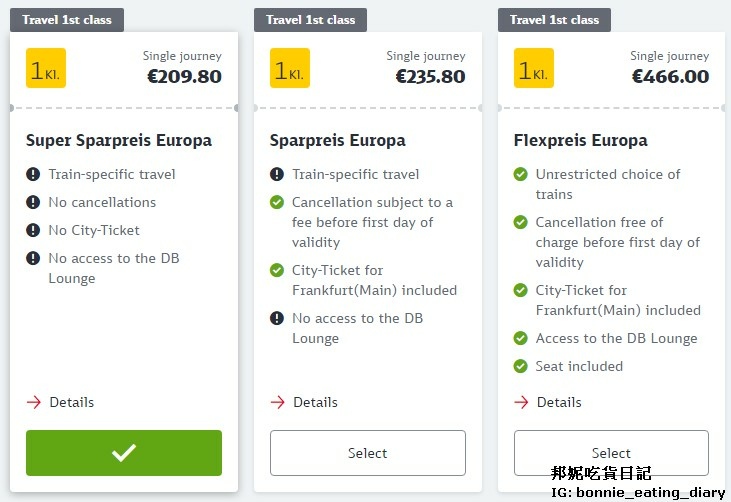Click the 'Travel 1st class' tab above the €466.00 fare
The image size is (731, 502).
pyautogui.click(x=555, y=20)
